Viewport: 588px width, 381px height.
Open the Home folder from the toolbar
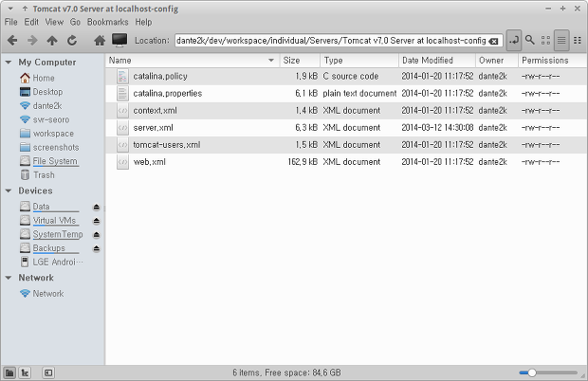pyautogui.click(x=100, y=40)
